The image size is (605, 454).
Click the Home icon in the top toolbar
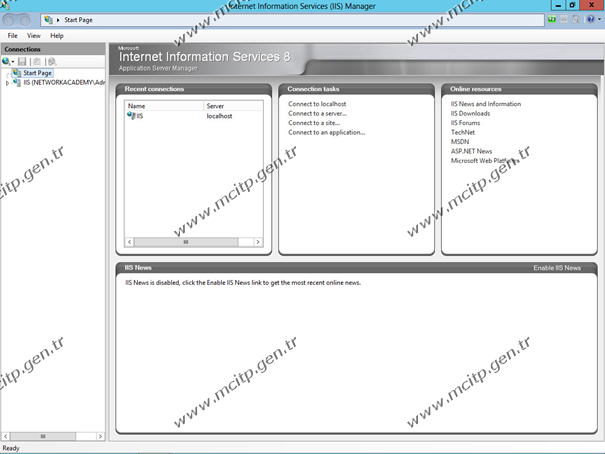click(576, 19)
